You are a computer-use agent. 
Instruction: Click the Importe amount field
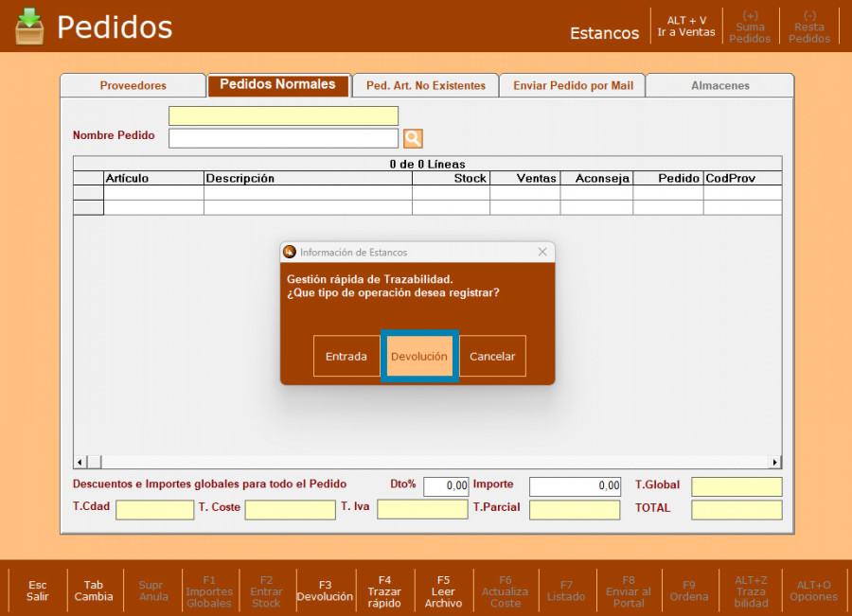click(x=575, y=486)
